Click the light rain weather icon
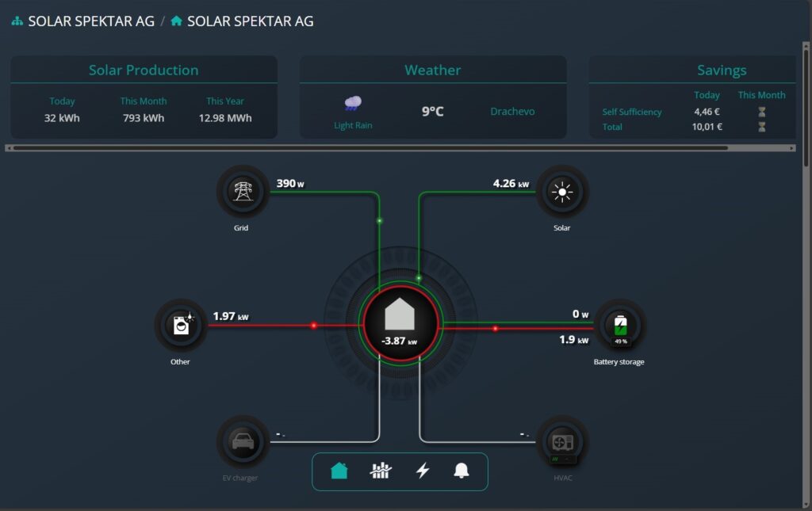812x511 pixels. click(x=353, y=104)
